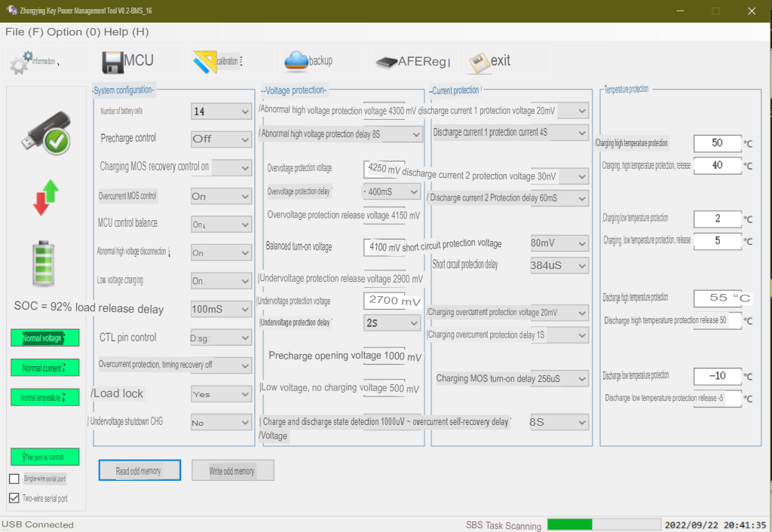Expand the Number of battery cells dropdown
The image size is (772, 532).
tap(221, 112)
